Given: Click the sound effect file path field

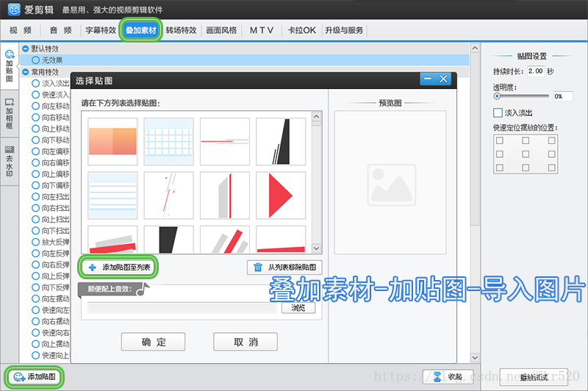Looking at the screenshot, I should (182, 308).
